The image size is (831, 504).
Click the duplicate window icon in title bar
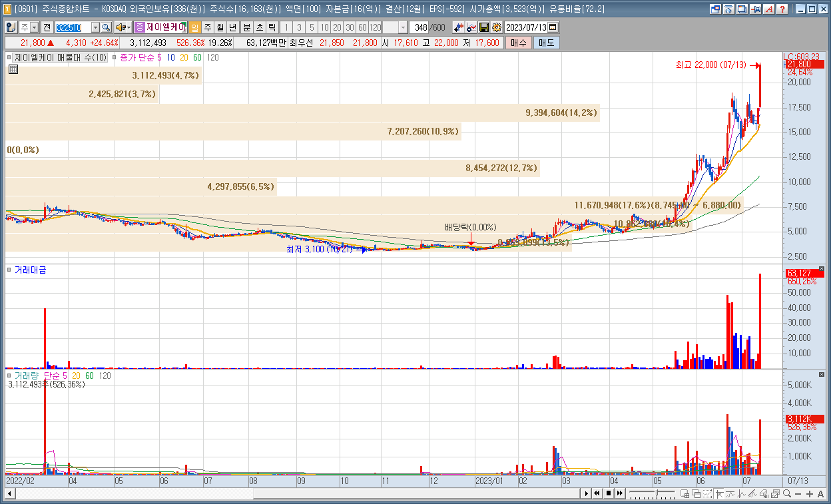point(741,9)
